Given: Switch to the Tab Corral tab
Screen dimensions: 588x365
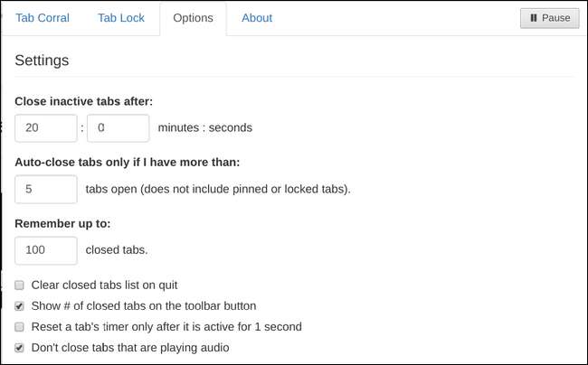Looking at the screenshot, I should point(43,18).
